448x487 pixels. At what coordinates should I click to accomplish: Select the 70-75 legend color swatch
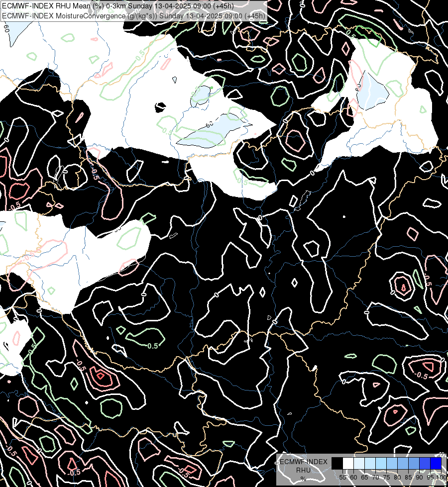[381, 463]
